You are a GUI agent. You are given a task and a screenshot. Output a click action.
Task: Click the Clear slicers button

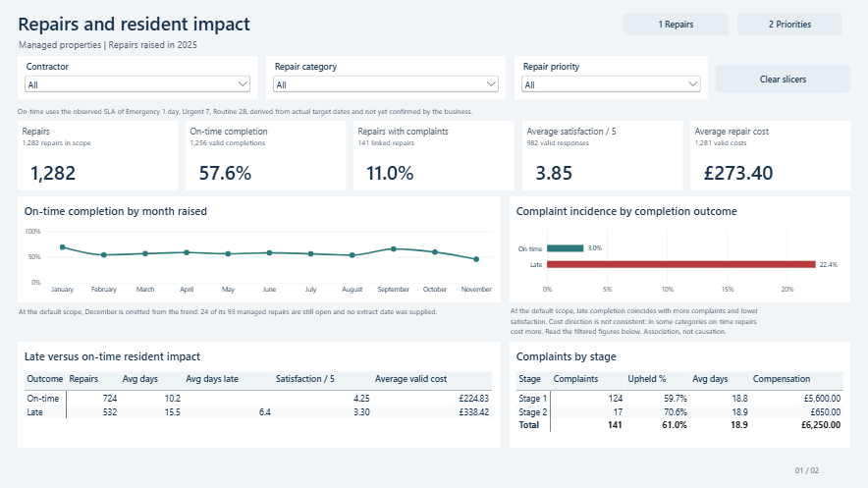[x=783, y=80]
